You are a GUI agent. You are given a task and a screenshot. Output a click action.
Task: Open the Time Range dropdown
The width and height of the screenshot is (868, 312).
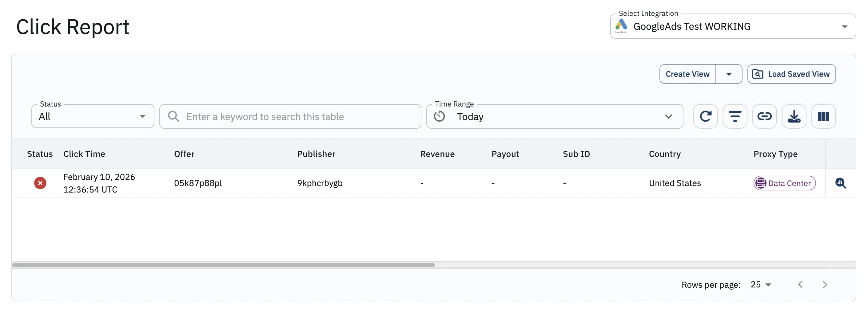tap(554, 116)
